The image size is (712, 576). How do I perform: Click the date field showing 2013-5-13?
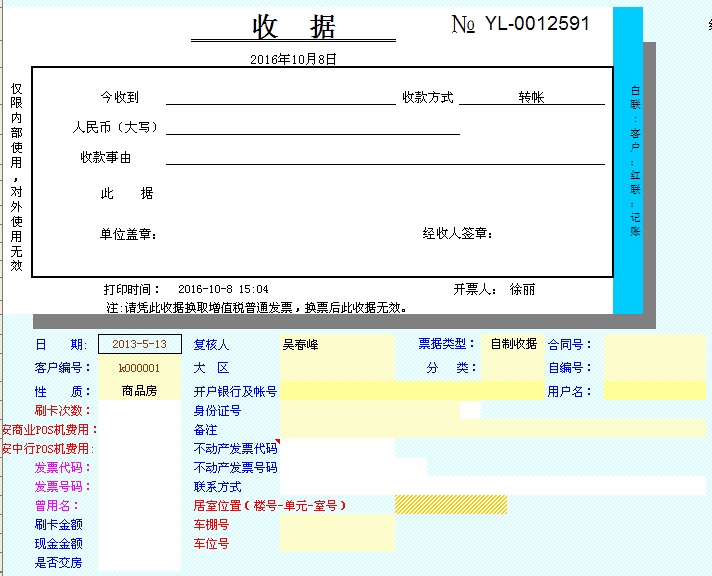[x=139, y=344]
